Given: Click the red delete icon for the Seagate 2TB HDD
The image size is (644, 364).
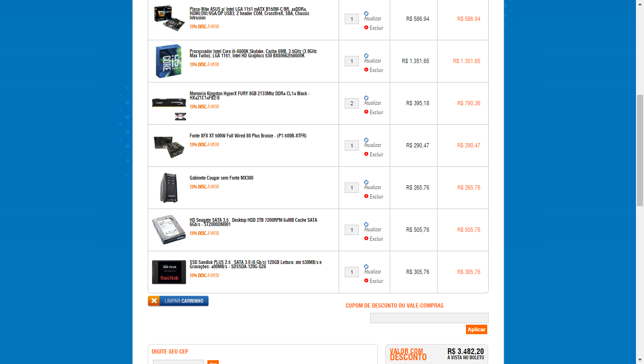Looking at the screenshot, I should (x=366, y=238).
